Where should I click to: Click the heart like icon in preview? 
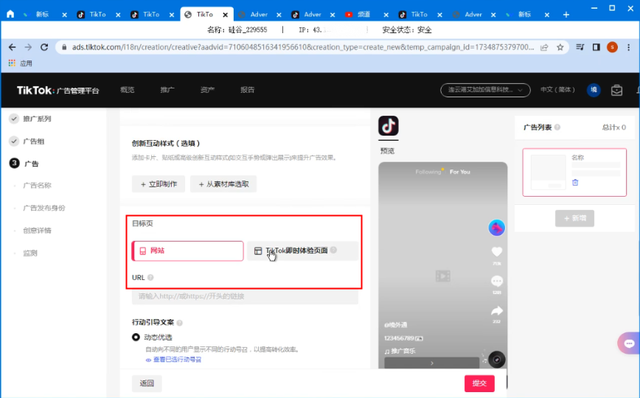[x=497, y=252]
